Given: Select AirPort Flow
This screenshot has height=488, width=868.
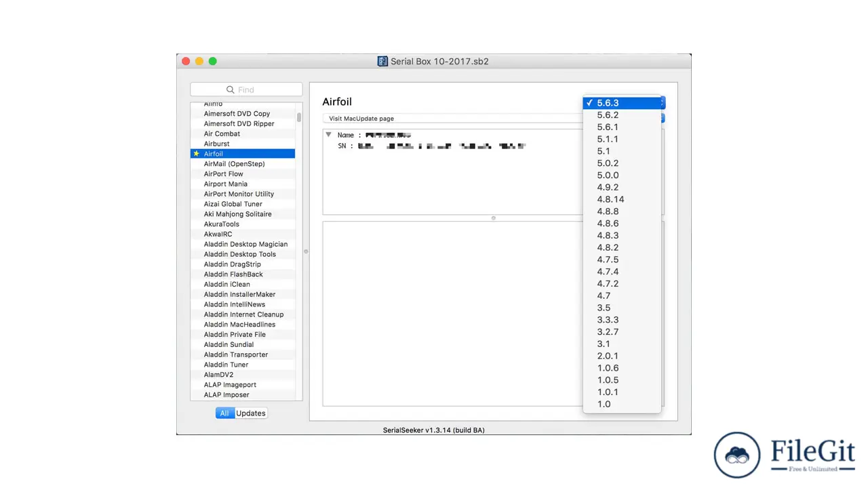Looking at the screenshot, I should (243, 174).
